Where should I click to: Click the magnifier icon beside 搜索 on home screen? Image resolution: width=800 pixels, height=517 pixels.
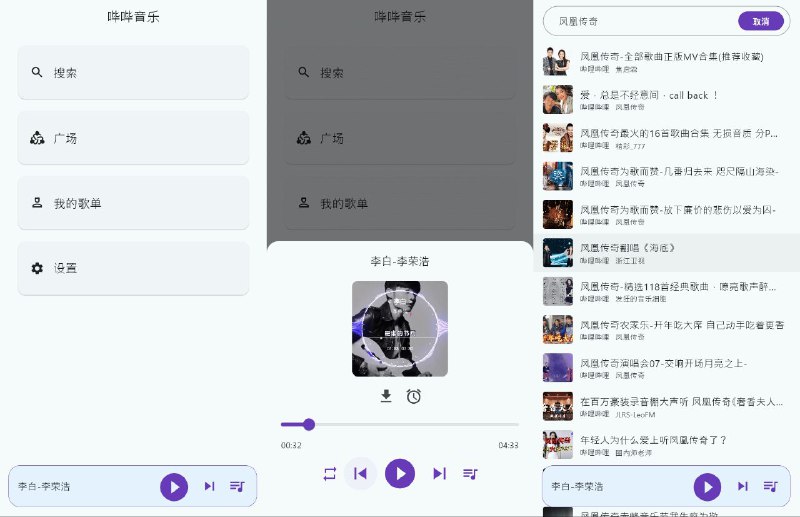point(37,72)
